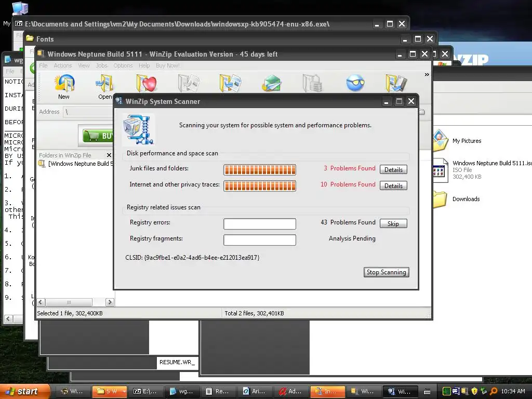
Task: Open the Help menu in WinZip
Action: click(144, 65)
